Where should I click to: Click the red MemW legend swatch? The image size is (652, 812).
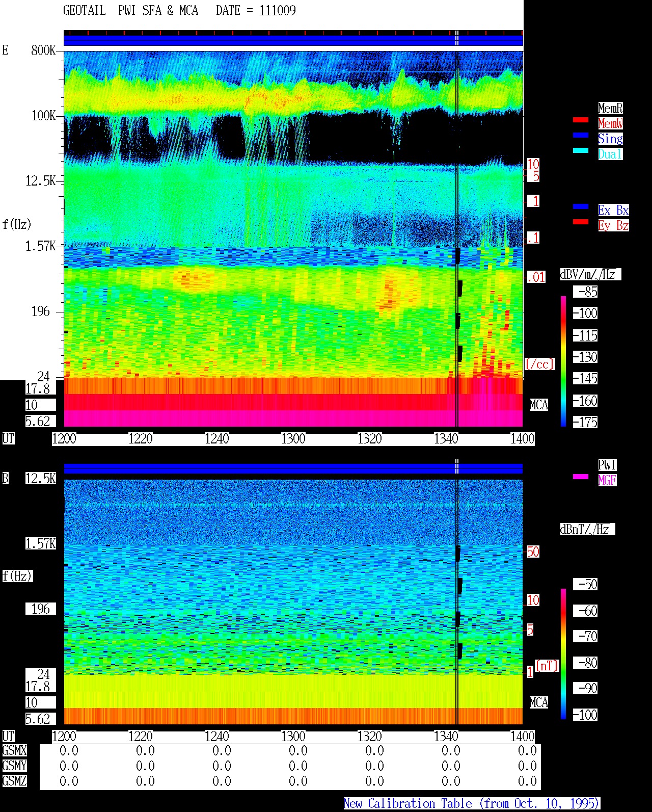coord(581,120)
